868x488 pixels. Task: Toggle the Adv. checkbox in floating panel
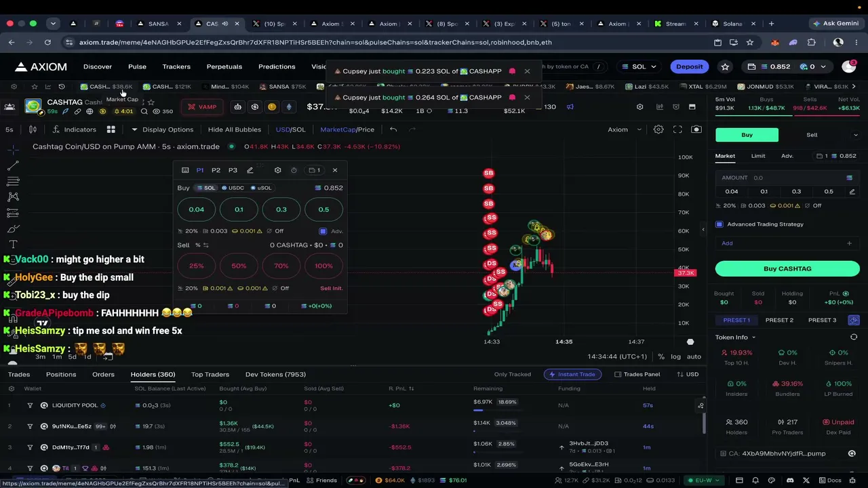point(323,231)
